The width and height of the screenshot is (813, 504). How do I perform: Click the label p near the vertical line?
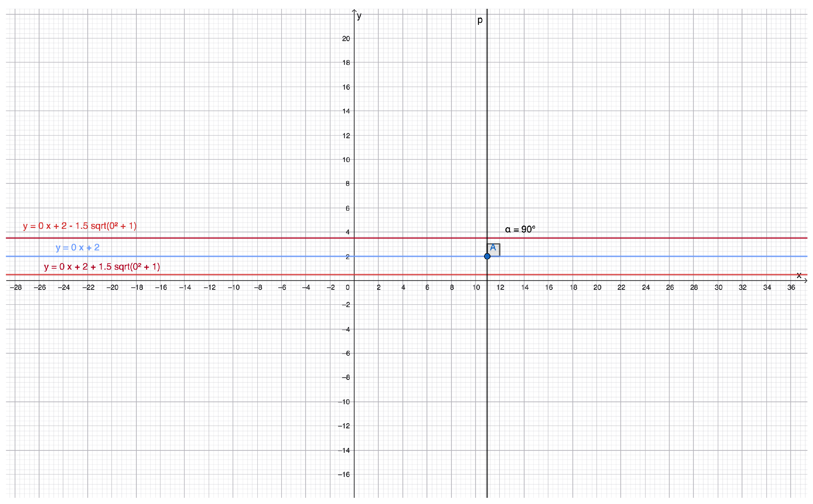480,20
